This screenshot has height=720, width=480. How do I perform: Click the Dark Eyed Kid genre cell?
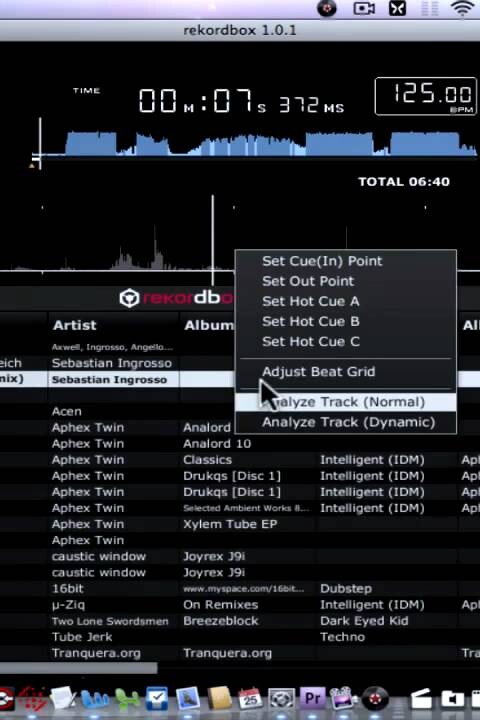[x=364, y=621]
